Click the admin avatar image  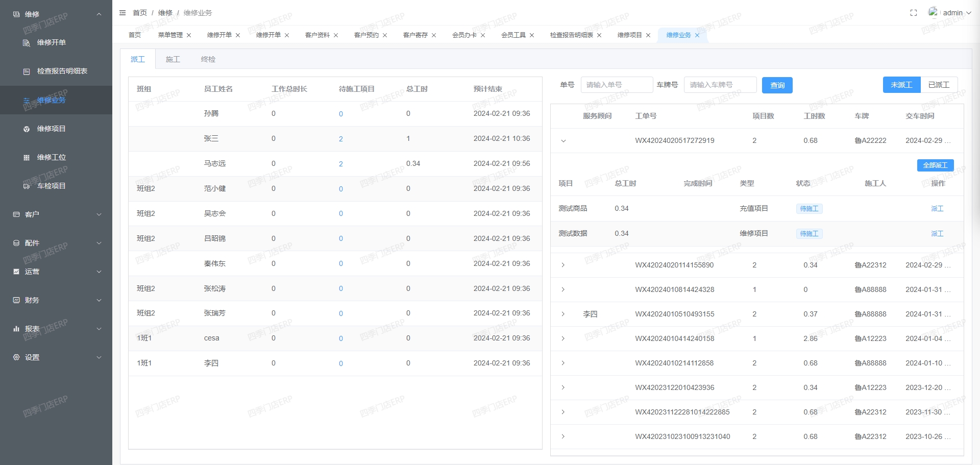pyautogui.click(x=933, y=12)
